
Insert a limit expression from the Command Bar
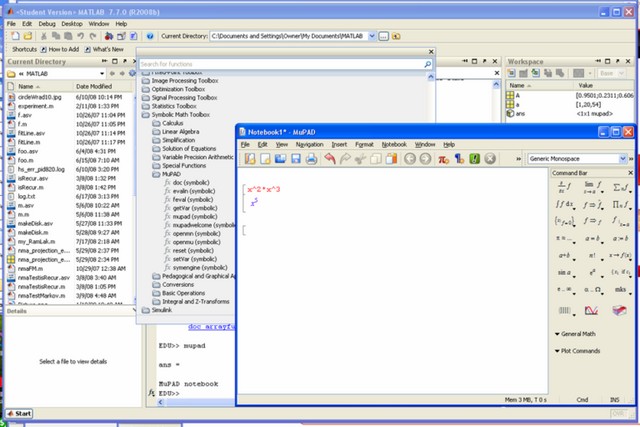[x=592, y=187]
